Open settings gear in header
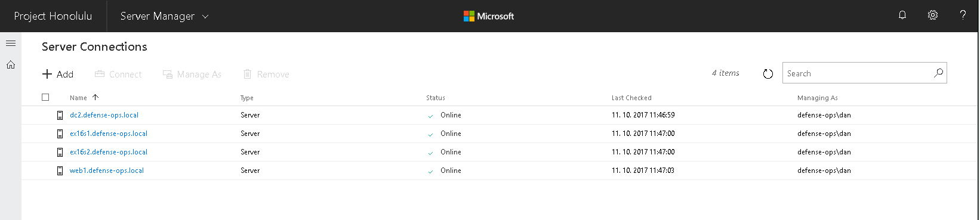This screenshot has width=980, height=220. click(x=933, y=16)
